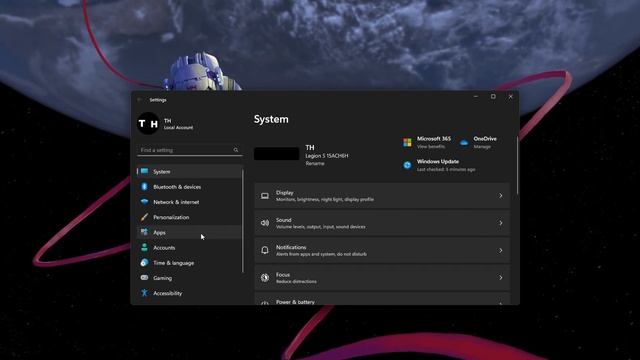The width and height of the screenshot is (640, 360).
Task: Click the System monitor icon in sidebar
Action: pos(144,171)
